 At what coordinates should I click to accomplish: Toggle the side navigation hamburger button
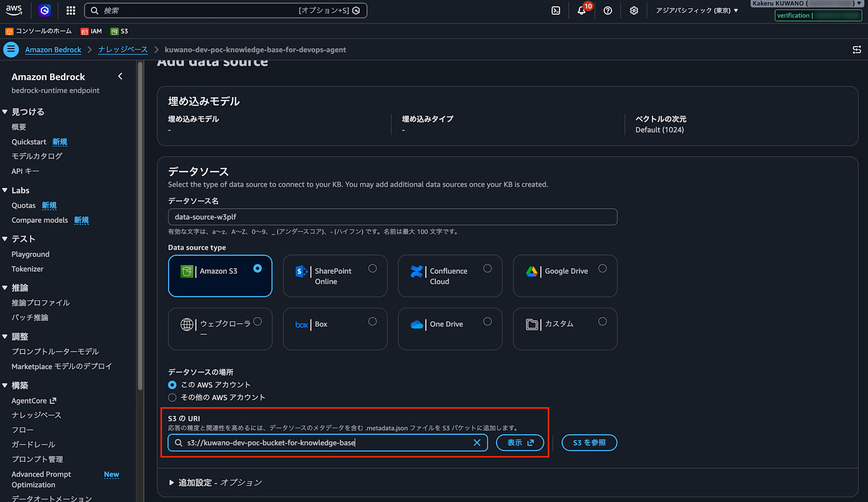[x=11, y=49]
